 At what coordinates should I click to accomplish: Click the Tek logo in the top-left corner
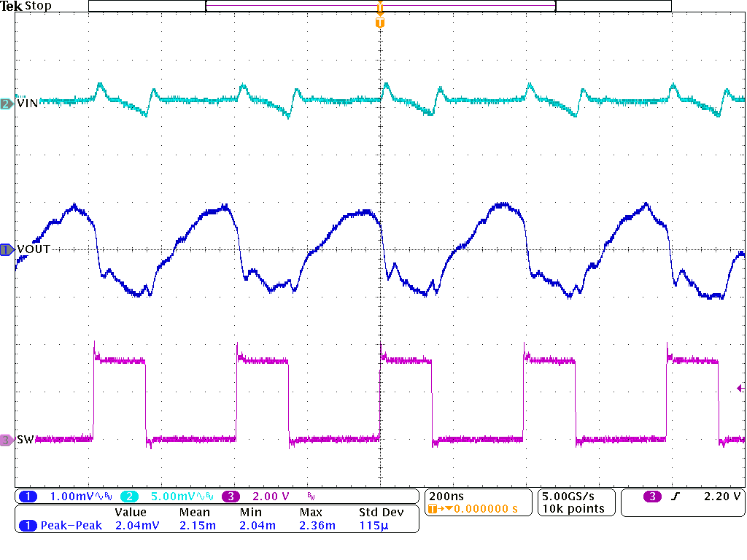click(x=12, y=6)
